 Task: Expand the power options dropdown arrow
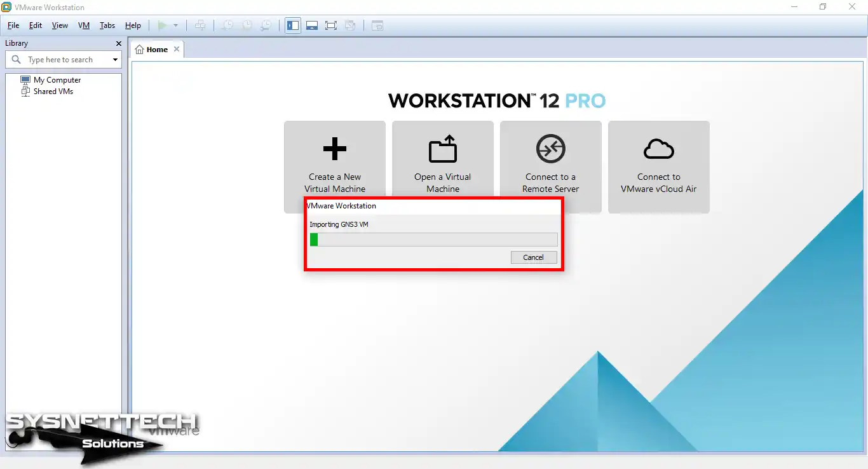click(x=176, y=25)
